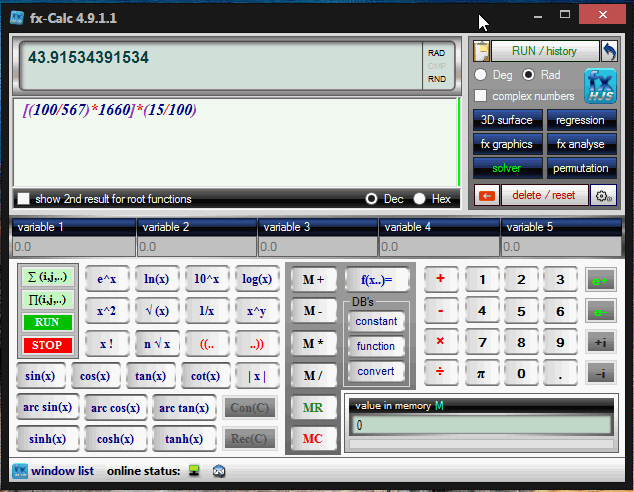
Task: Click the red minus operator key
Action: pos(441,311)
